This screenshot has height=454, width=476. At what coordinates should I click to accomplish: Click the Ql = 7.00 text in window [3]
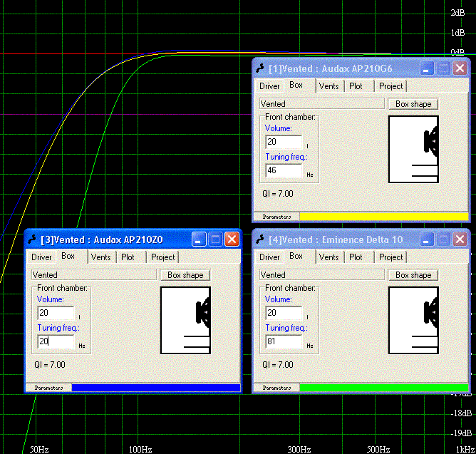click(50, 365)
